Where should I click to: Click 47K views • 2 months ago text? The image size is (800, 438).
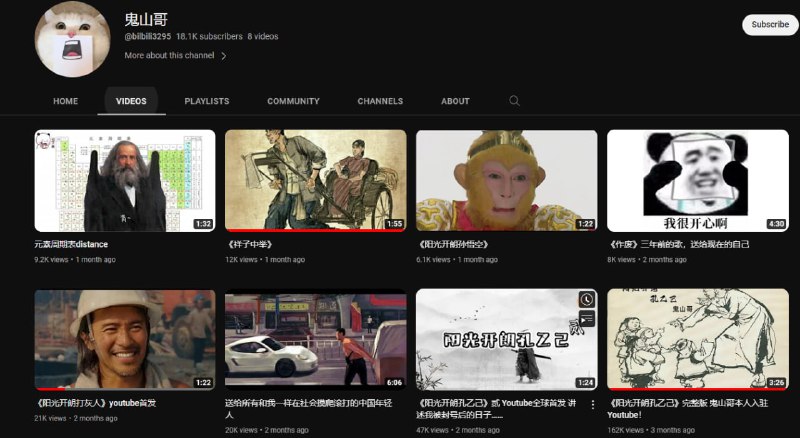[458, 430]
